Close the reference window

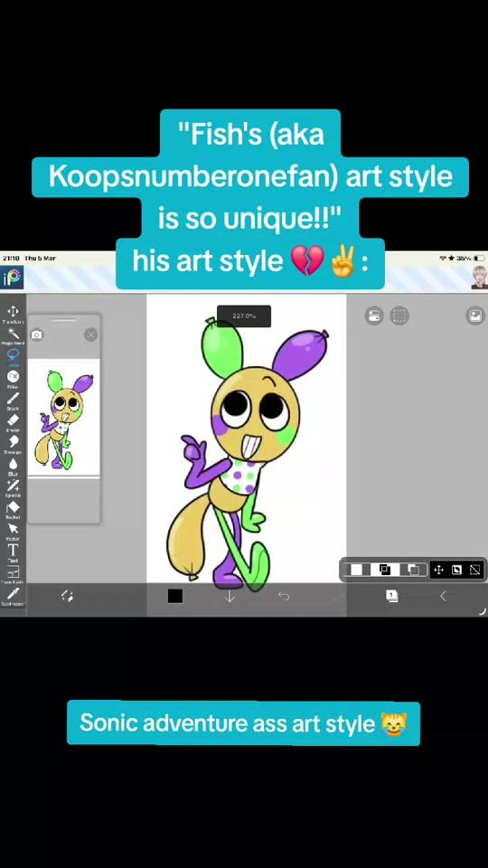[x=90, y=335]
